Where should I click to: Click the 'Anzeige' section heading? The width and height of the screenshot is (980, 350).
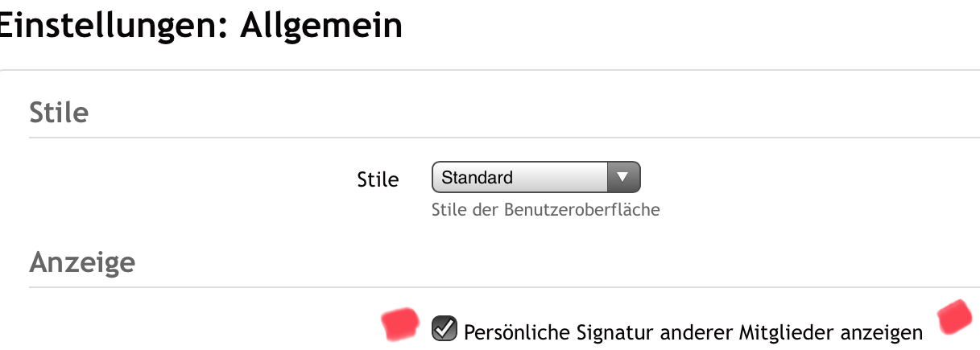pyautogui.click(x=82, y=262)
